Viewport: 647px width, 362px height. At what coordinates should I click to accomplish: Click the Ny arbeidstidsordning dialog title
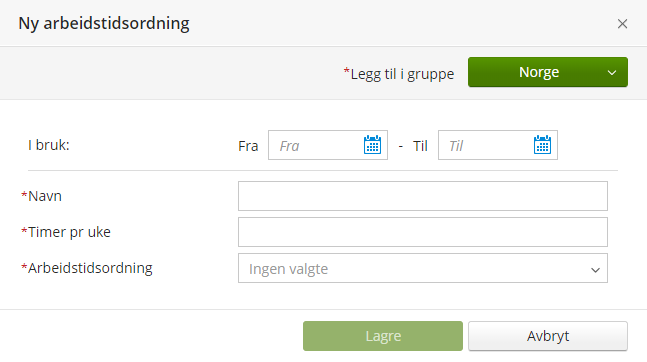point(104,24)
